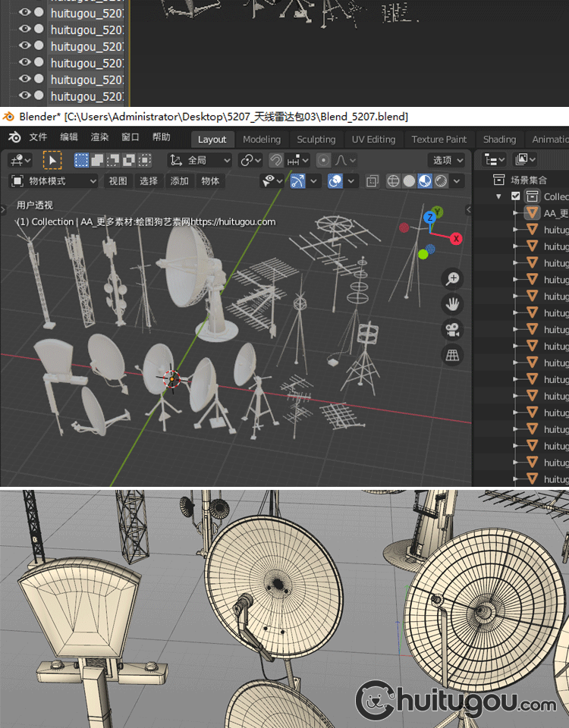This screenshot has height=728, width=569.
Task: Enable rendered viewport shading mode
Action: (x=441, y=181)
